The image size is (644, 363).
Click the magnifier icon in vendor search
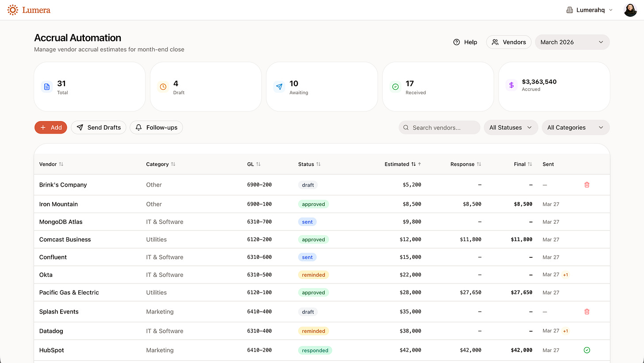(x=406, y=128)
